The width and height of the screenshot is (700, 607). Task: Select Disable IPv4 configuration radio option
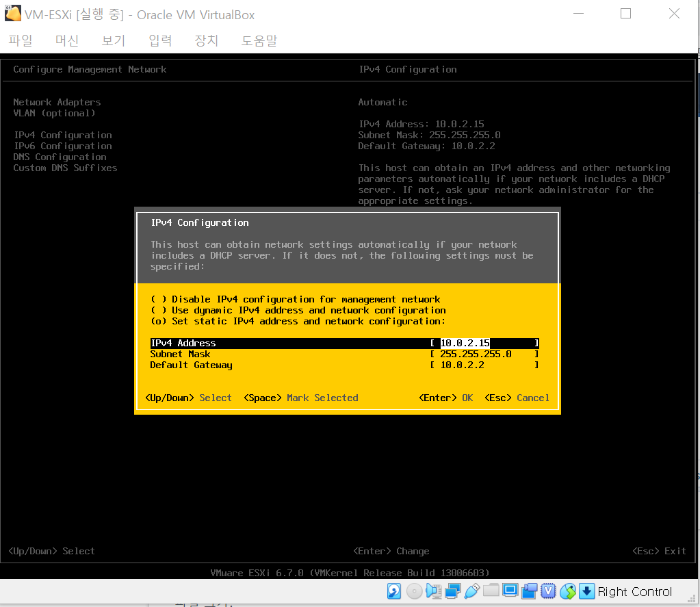[295, 299]
